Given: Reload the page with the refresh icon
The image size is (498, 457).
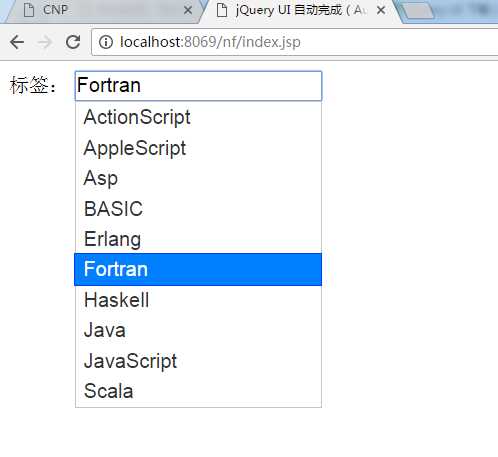Looking at the screenshot, I should [x=73, y=42].
